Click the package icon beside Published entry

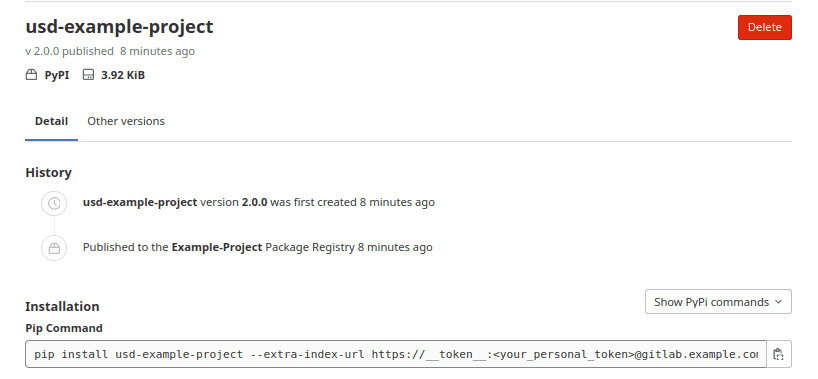point(54,248)
